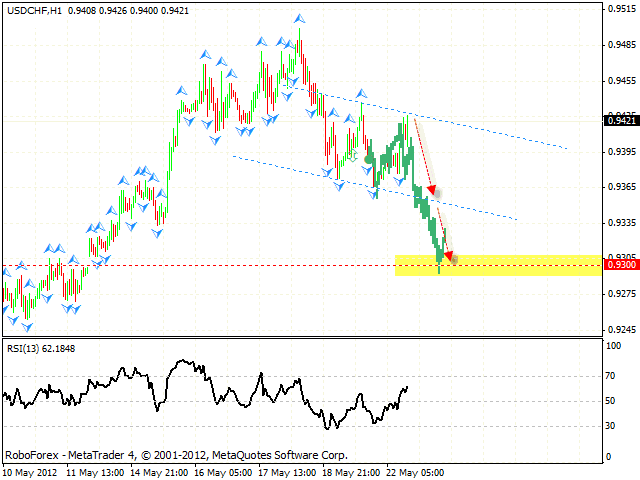Click the upper red forecast arrowhead
The width and height of the screenshot is (640, 480).
click(x=431, y=188)
